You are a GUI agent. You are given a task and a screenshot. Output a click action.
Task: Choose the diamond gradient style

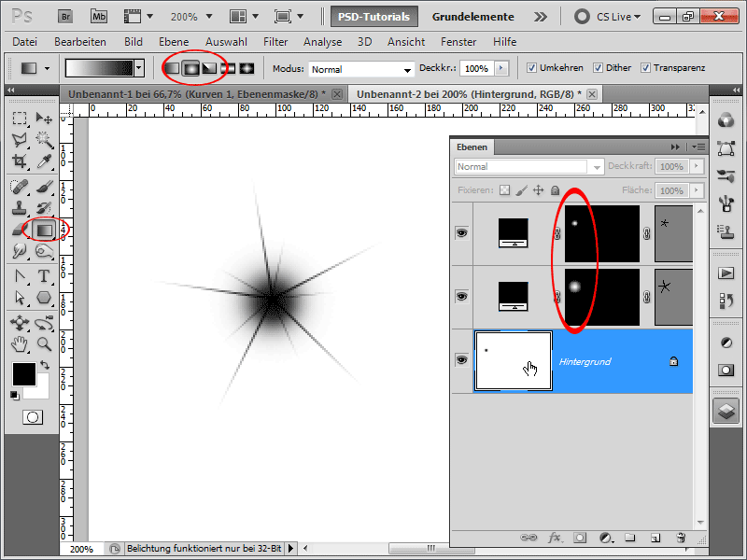(x=247, y=68)
